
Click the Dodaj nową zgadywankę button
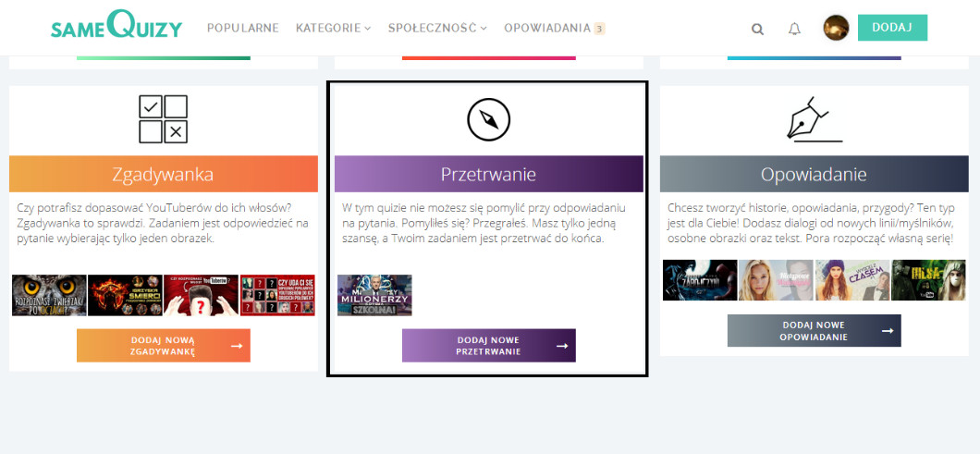pyautogui.click(x=164, y=346)
